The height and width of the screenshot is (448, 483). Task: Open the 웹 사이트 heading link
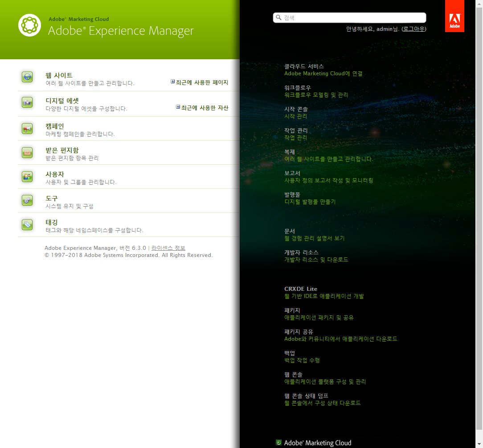pyautogui.click(x=59, y=75)
